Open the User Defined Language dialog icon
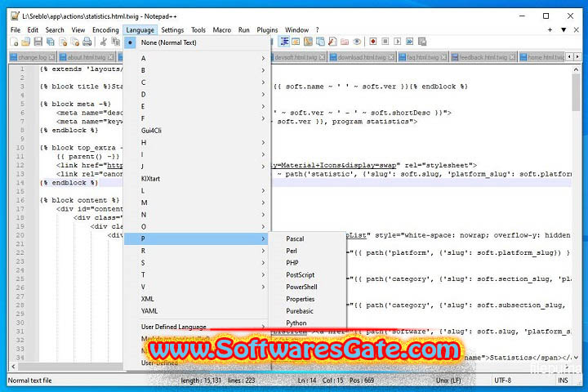 296,42
